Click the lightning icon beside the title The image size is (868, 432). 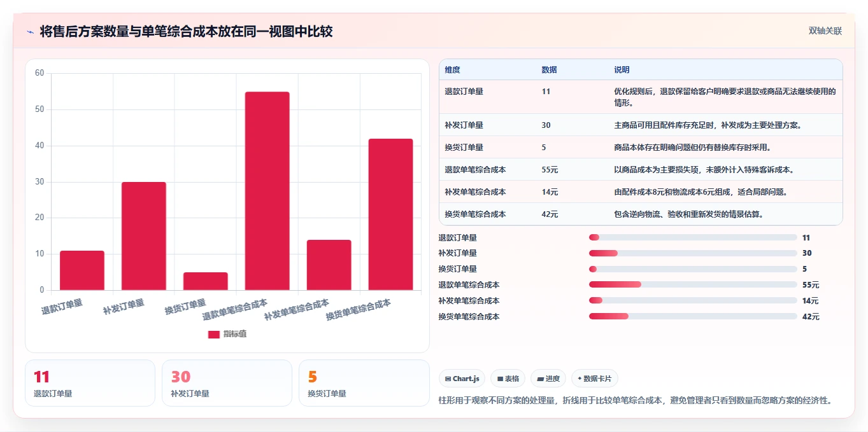tap(31, 32)
